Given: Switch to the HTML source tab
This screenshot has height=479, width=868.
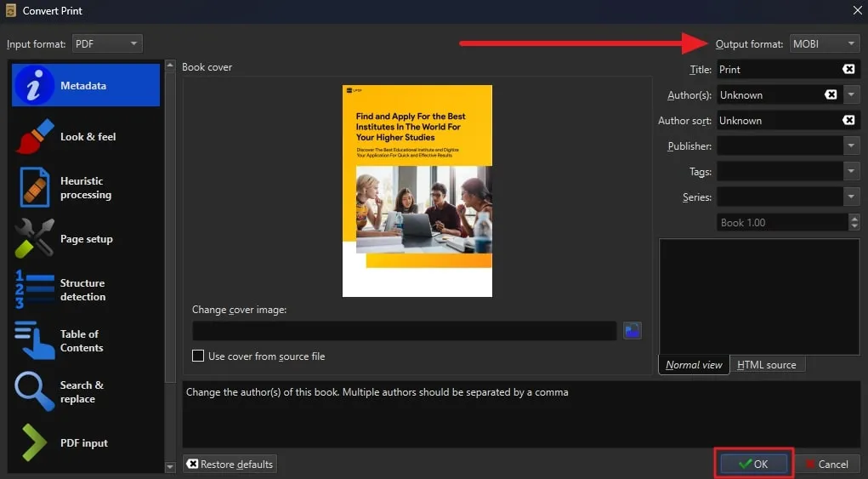Looking at the screenshot, I should [766, 365].
